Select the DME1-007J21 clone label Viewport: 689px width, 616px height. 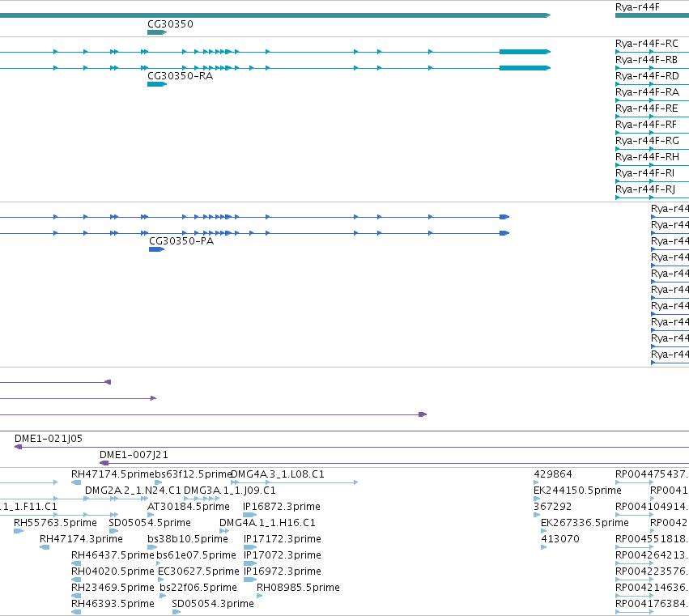[134, 455]
